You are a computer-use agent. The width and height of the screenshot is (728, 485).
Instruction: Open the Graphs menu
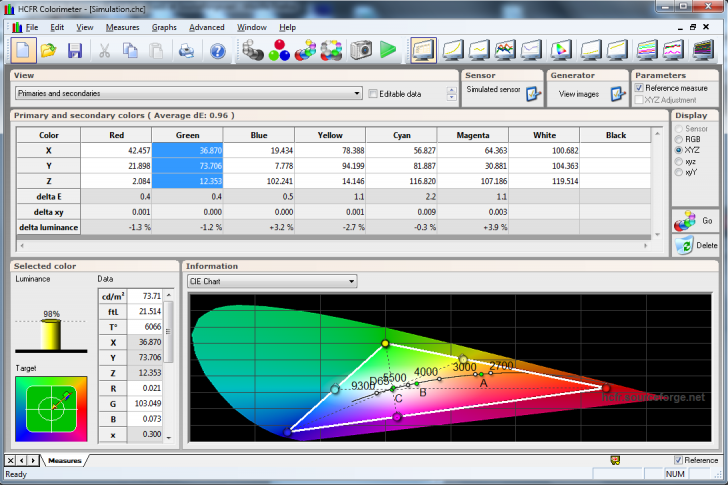[163, 27]
